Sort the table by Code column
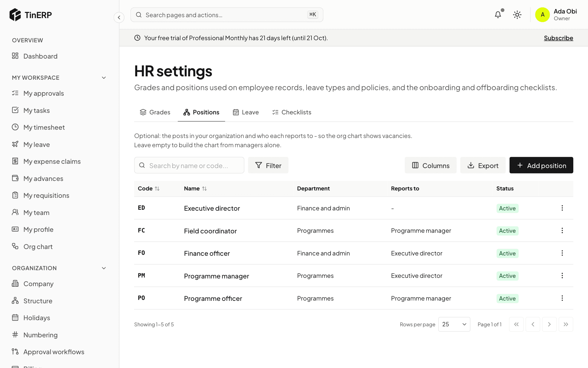The image size is (588, 368). pyautogui.click(x=149, y=189)
